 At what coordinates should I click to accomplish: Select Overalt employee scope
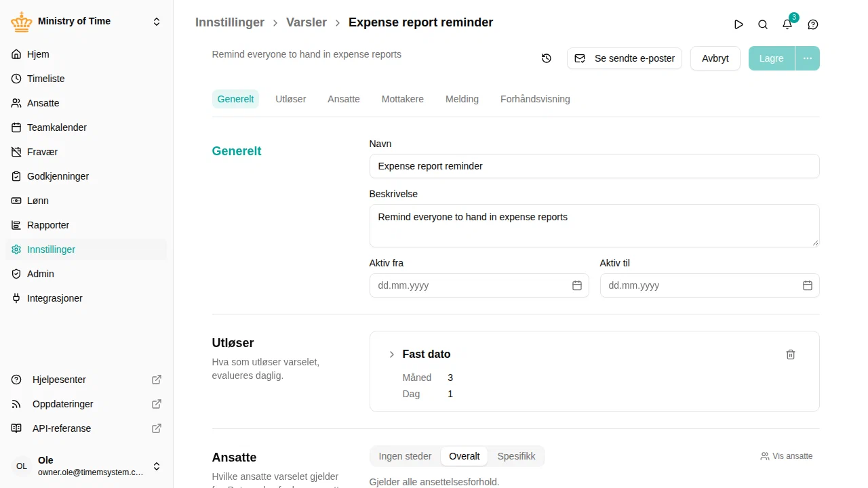coord(465,456)
